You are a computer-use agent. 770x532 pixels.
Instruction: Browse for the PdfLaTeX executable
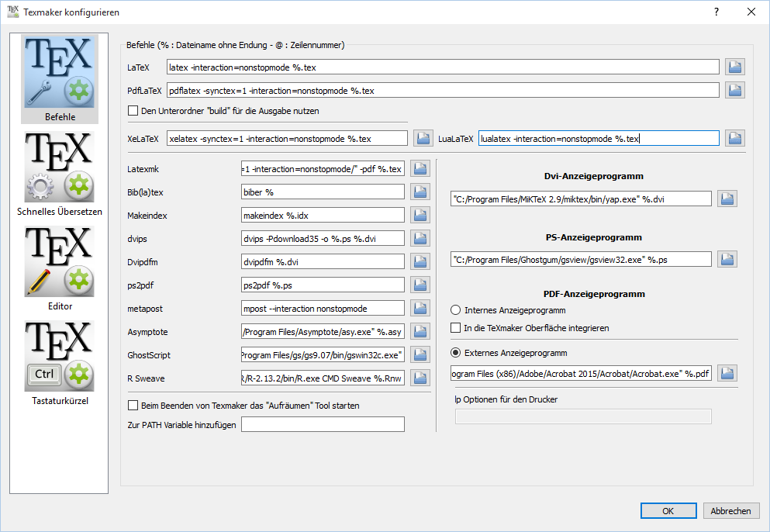pos(734,90)
